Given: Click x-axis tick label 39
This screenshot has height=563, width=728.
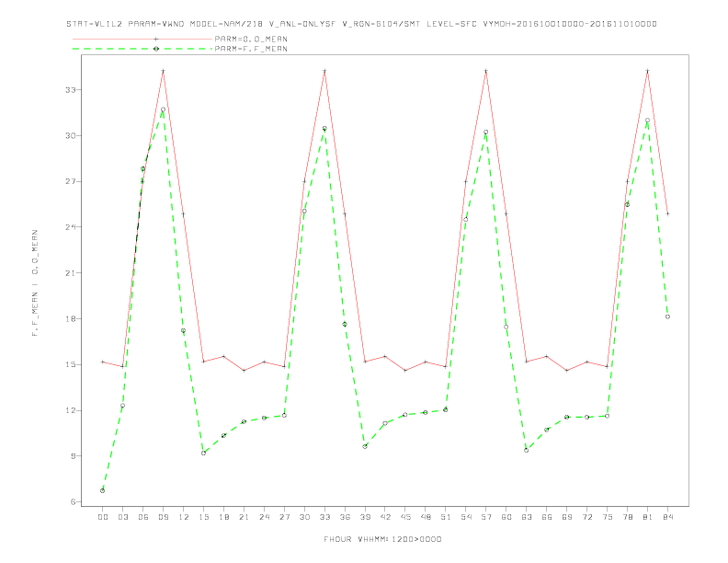Looking at the screenshot, I should coord(365,517).
